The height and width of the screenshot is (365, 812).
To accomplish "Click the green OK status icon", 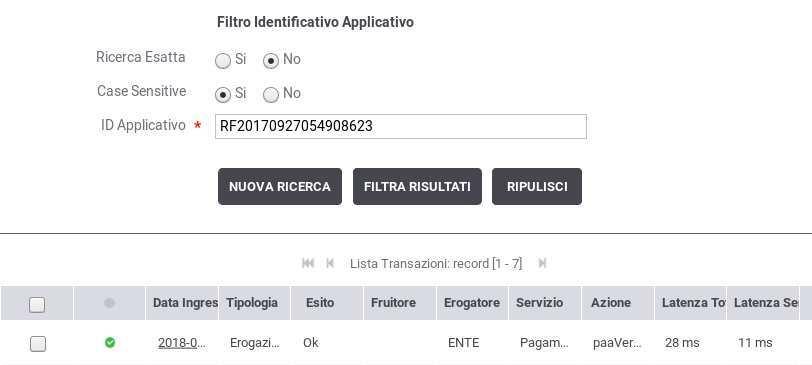I will point(110,343).
